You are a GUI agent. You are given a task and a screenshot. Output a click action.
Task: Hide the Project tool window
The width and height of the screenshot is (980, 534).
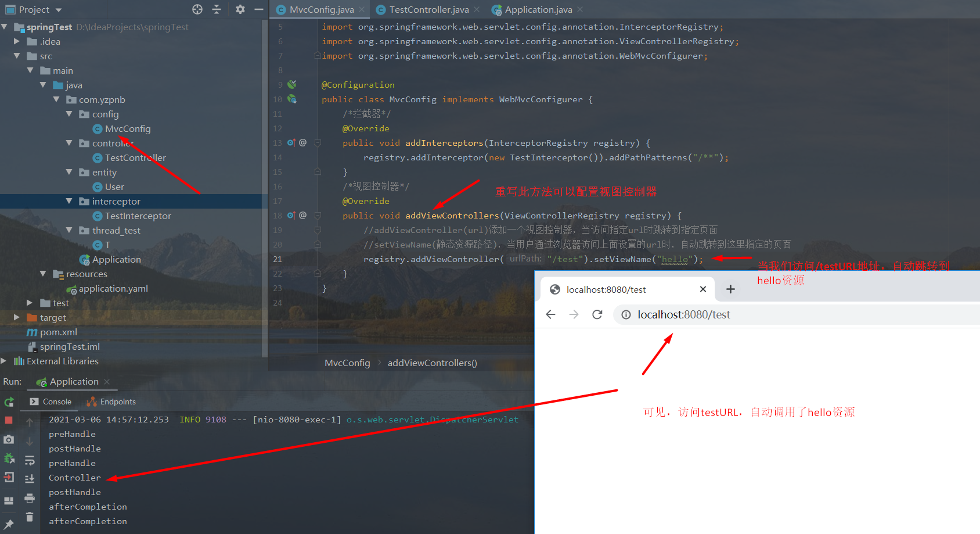[259, 9]
